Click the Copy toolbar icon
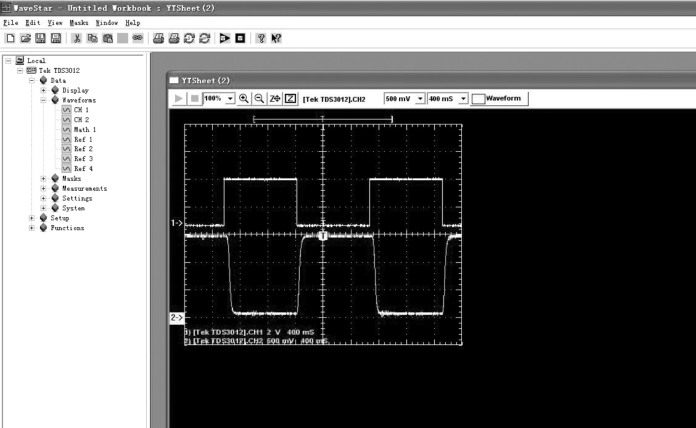 click(92, 38)
